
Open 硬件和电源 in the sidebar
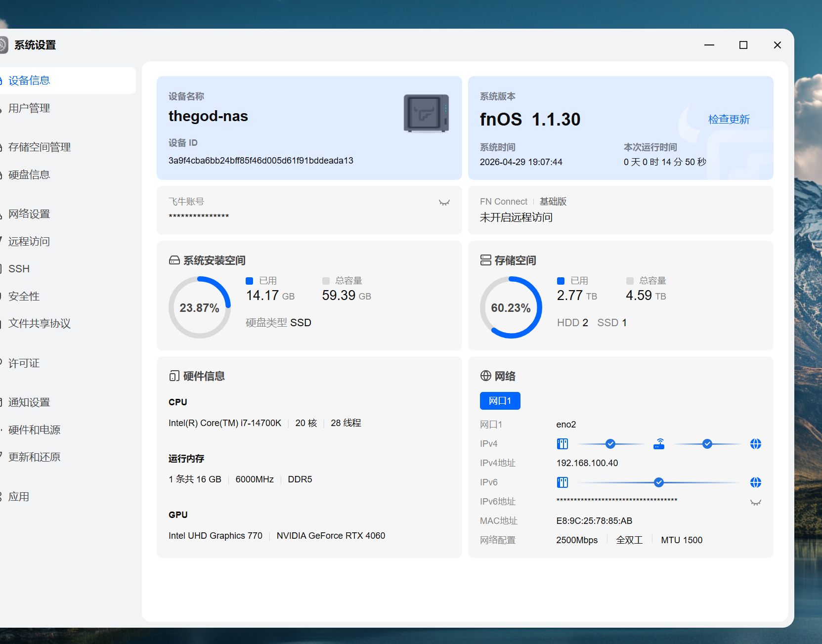[35, 430]
